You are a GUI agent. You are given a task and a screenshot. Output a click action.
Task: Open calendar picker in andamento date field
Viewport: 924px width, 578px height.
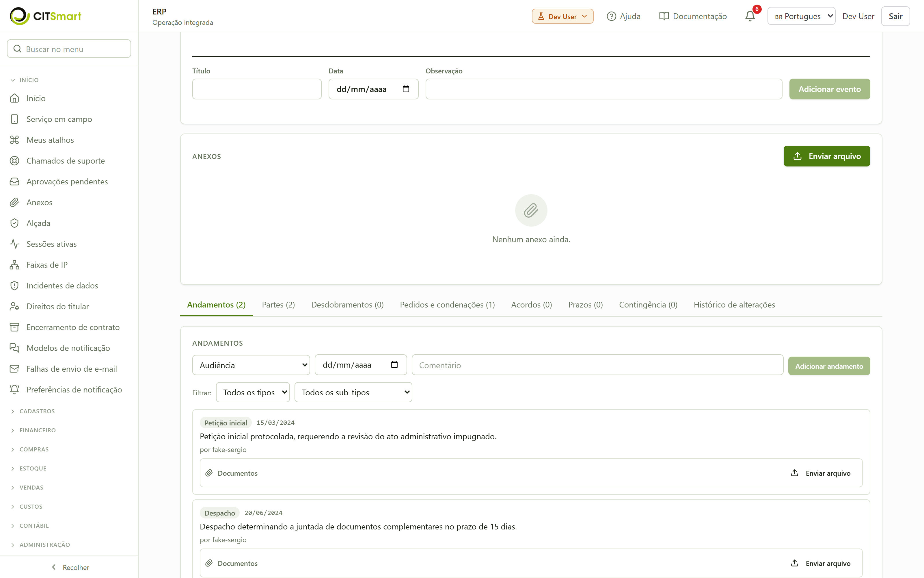[394, 365]
